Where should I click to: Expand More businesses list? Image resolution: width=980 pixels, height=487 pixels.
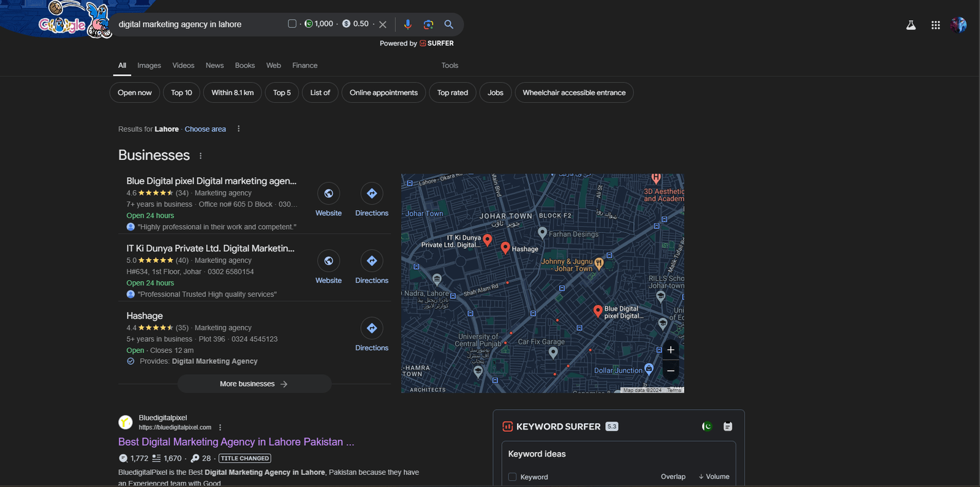(x=254, y=384)
